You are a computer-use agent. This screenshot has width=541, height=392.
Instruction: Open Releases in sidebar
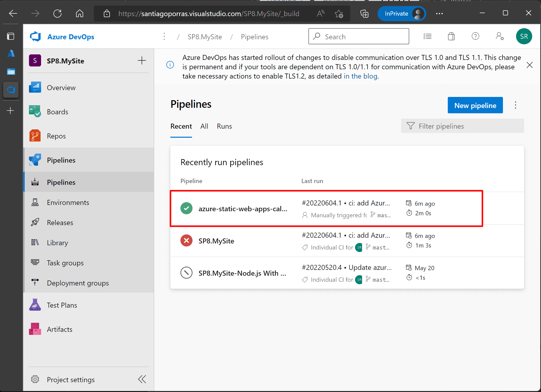pos(88,223)
